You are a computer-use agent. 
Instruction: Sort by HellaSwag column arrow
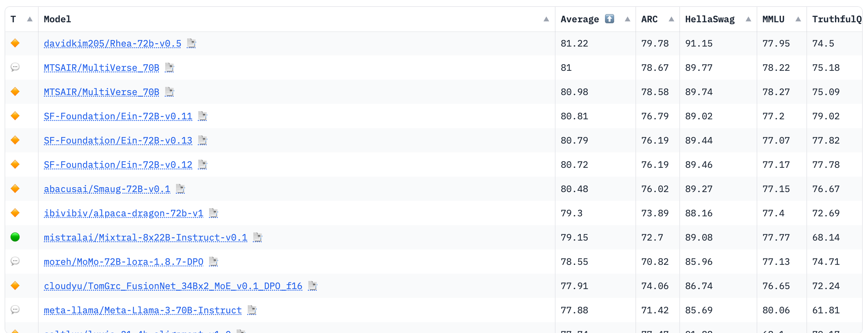point(748,19)
